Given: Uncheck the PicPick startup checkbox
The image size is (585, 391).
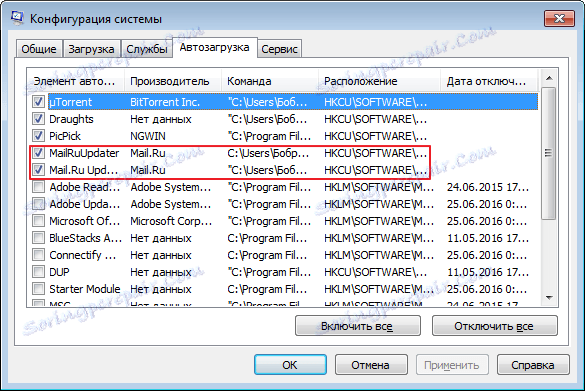Looking at the screenshot, I should tap(38, 136).
